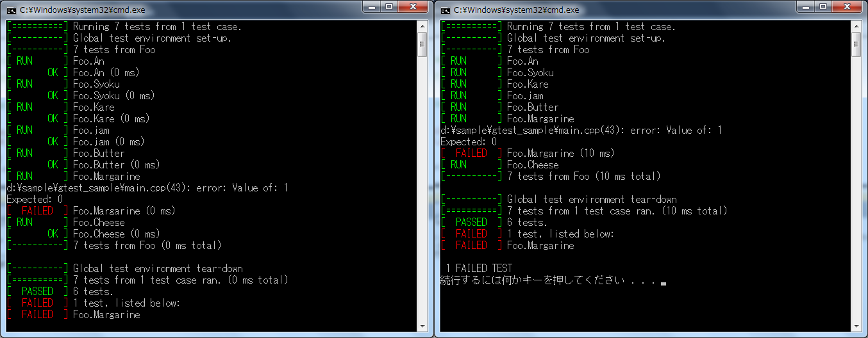
Task: Click "Foo.An (0 ms)" OK line
Action: 73,72
